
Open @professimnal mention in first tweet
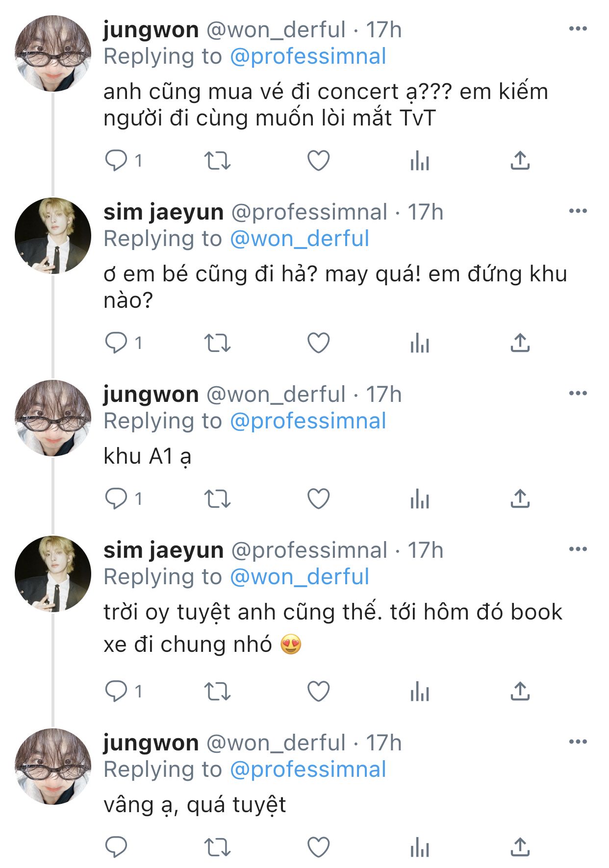[308, 56]
